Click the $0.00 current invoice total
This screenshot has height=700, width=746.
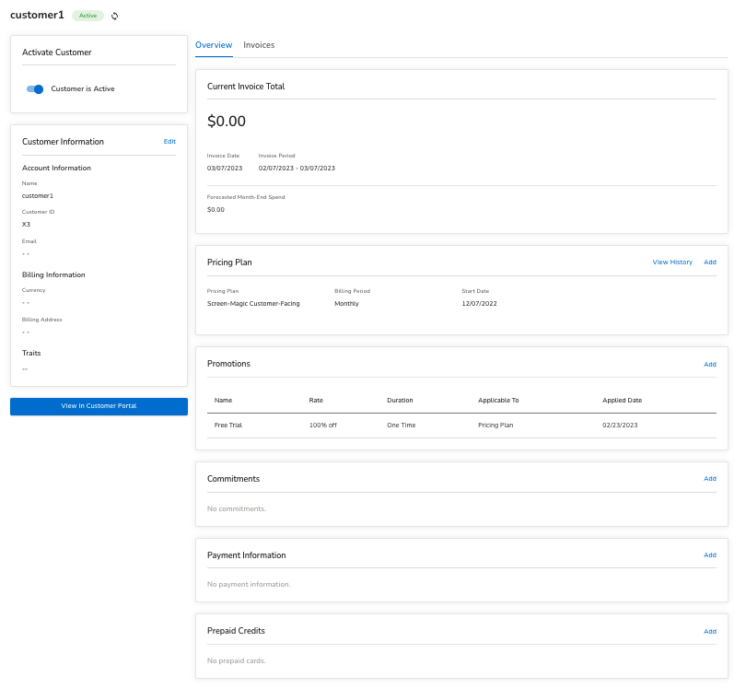tap(227, 122)
